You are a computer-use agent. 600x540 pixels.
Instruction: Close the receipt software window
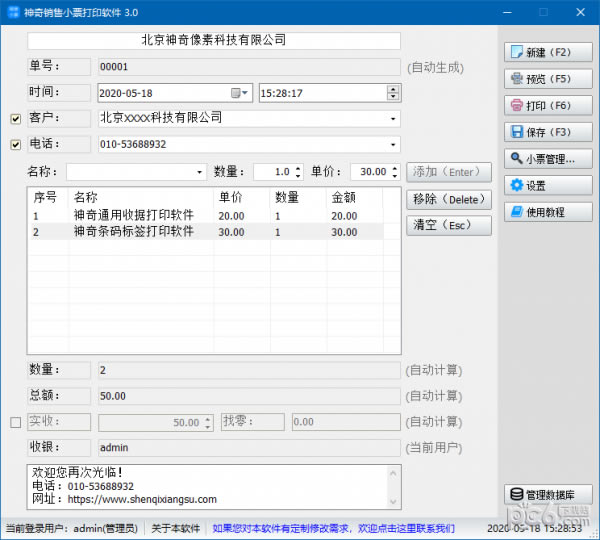click(580, 12)
